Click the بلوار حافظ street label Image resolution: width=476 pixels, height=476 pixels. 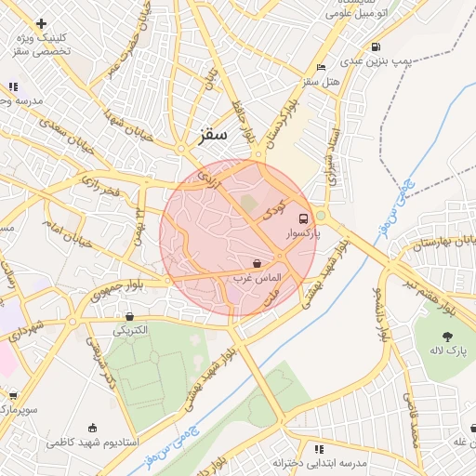coord(245,122)
